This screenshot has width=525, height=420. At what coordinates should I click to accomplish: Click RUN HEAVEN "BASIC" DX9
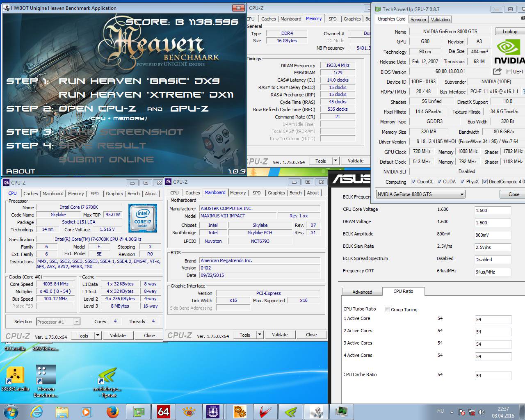(139, 81)
